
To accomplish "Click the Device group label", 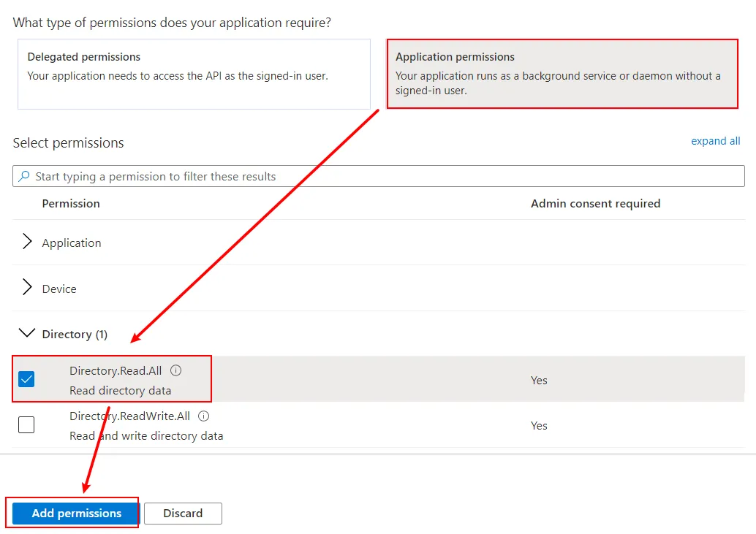I will [58, 289].
